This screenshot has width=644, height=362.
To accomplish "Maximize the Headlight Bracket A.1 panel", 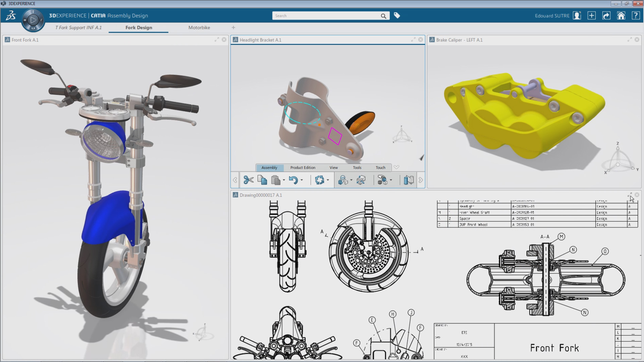I will click(413, 40).
